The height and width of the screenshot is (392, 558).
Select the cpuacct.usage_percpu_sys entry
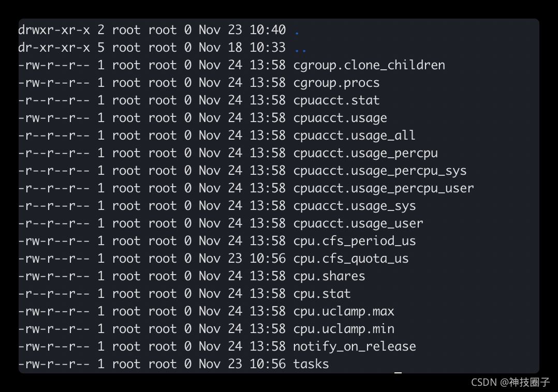[379, 171]
